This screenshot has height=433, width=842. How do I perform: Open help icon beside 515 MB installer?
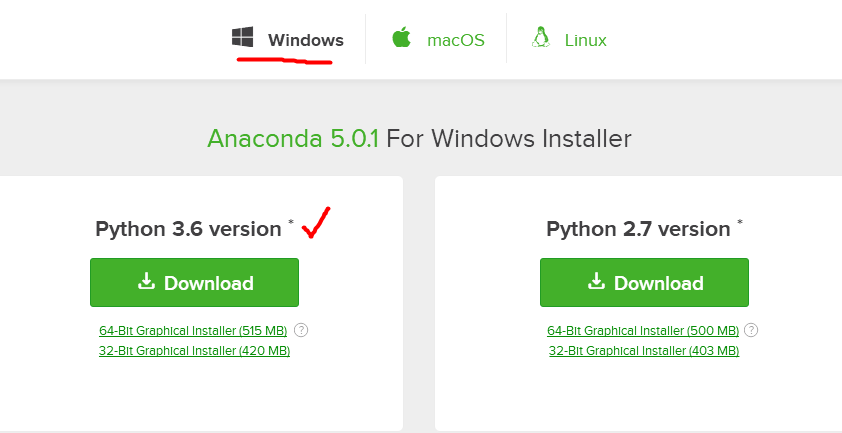[x=301, y=330]
